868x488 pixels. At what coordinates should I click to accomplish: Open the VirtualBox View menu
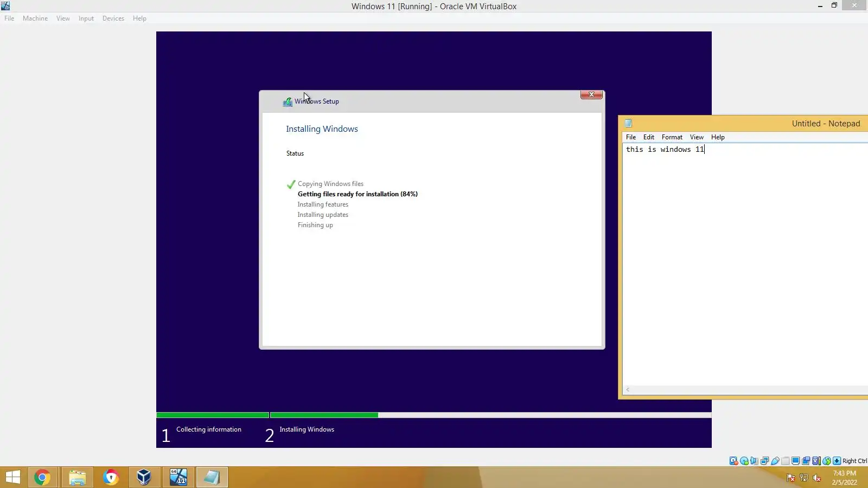tap(63, 18)
